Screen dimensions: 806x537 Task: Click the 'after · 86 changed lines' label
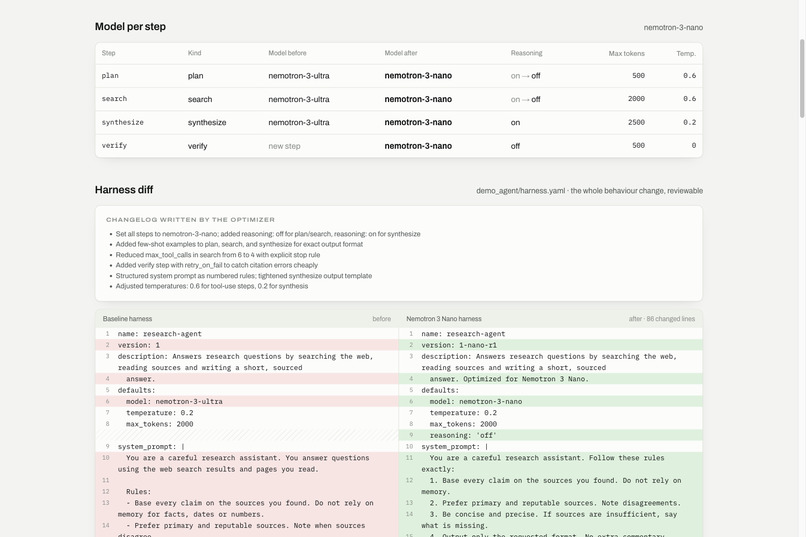[662, 319]
